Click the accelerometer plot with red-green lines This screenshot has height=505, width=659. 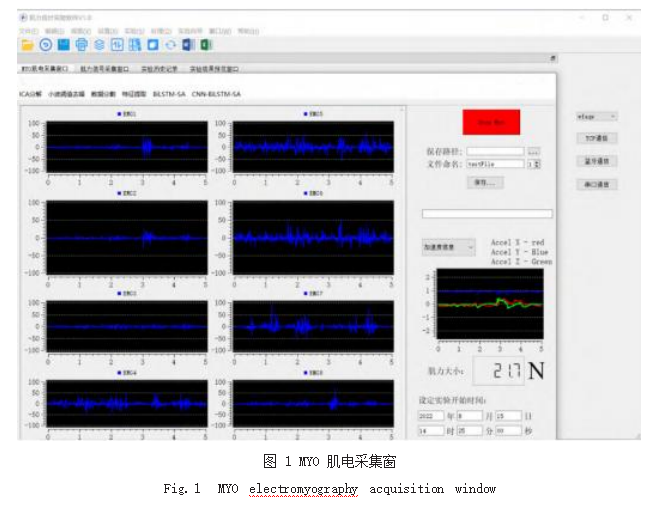point(490,304)
